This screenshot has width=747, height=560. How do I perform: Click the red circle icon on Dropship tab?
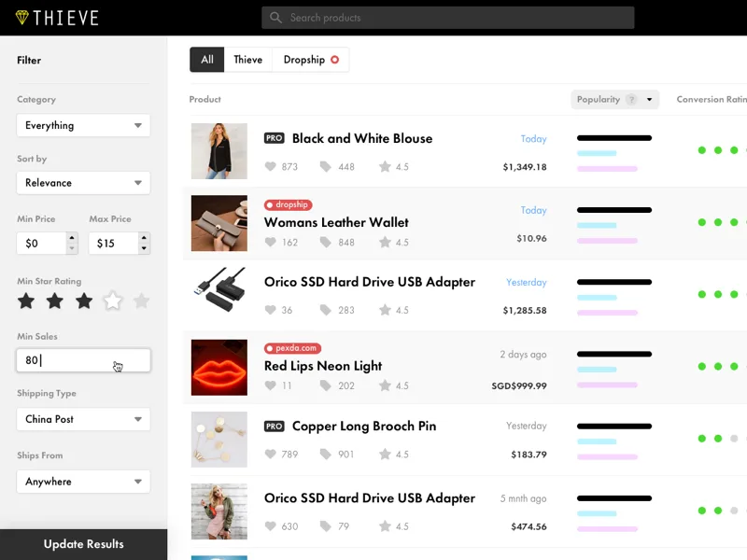point(335,60)
